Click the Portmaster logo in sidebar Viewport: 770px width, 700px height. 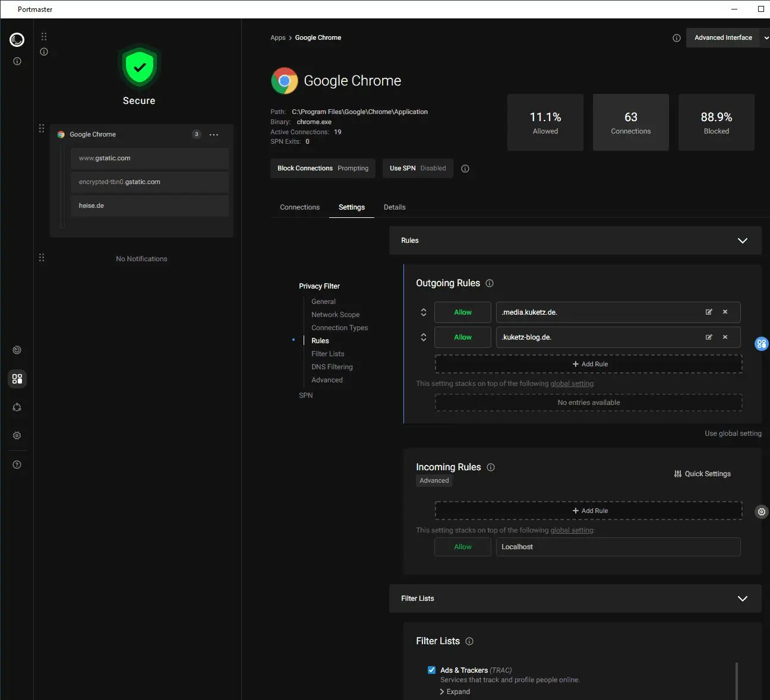tap(17, 40)
